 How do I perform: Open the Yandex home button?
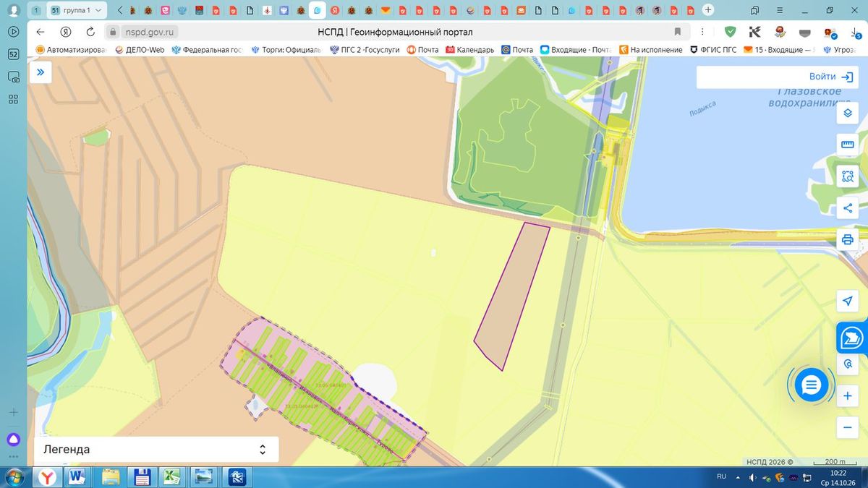[x=65, y=32]
